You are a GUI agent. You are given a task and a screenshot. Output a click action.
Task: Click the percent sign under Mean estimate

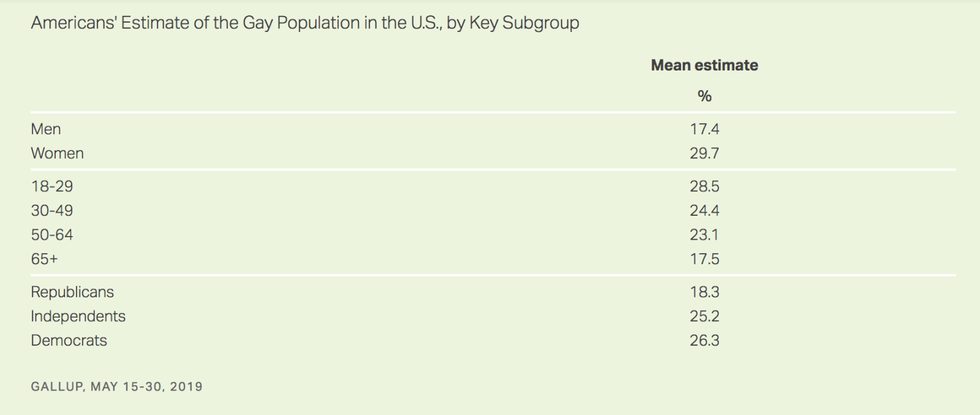point(704,96)
